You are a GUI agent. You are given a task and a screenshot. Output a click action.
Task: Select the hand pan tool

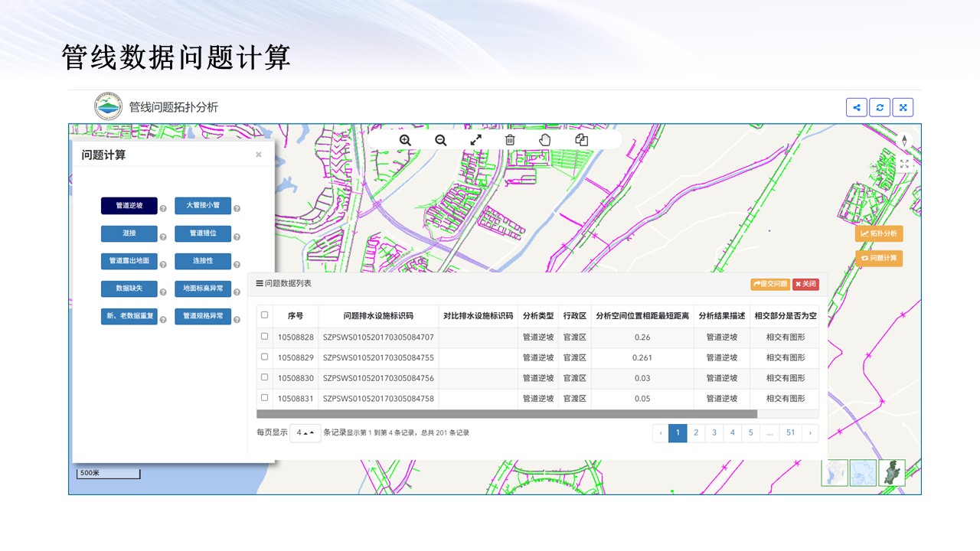click(x=545, y=140)
